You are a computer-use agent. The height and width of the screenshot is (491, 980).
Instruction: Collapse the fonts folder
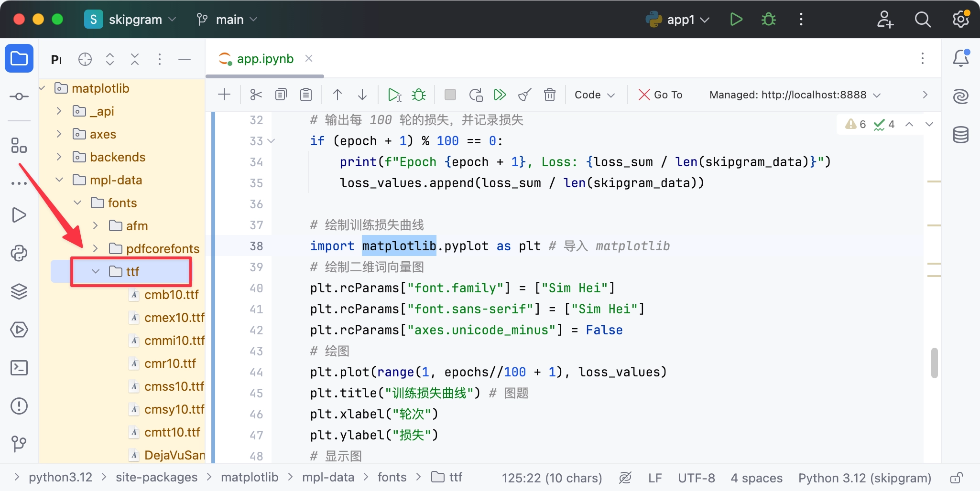(77, 203)
